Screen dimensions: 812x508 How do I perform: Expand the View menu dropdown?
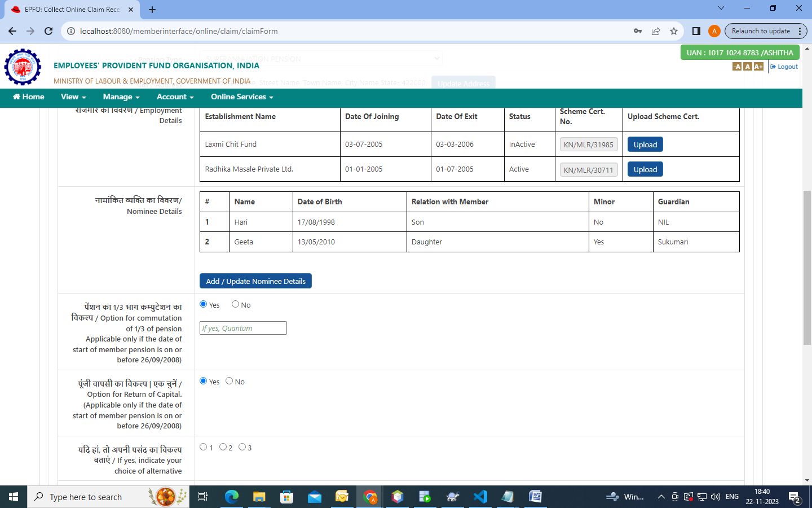click(x=73, y=97)
